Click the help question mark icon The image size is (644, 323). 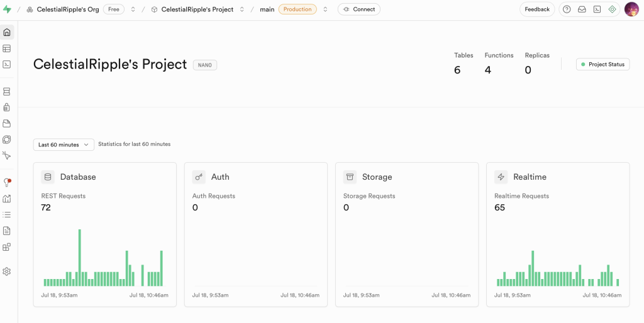(x=567, y=9)
